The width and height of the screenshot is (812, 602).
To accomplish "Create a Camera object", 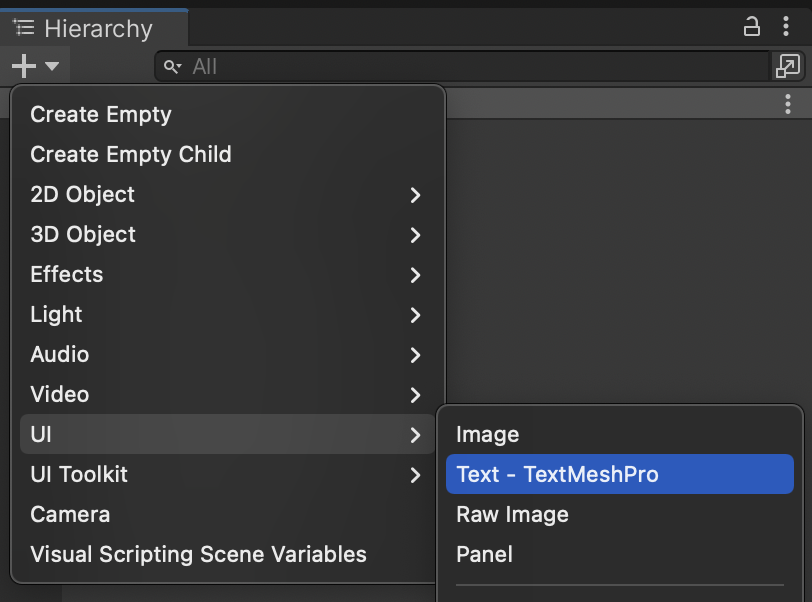I will [x=70, y=515].
